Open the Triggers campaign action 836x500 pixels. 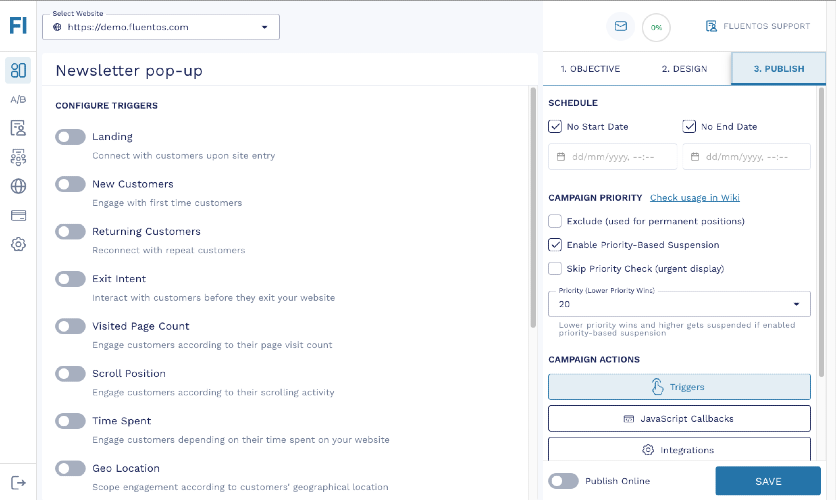pyautogui.click(x=679, y=387)
